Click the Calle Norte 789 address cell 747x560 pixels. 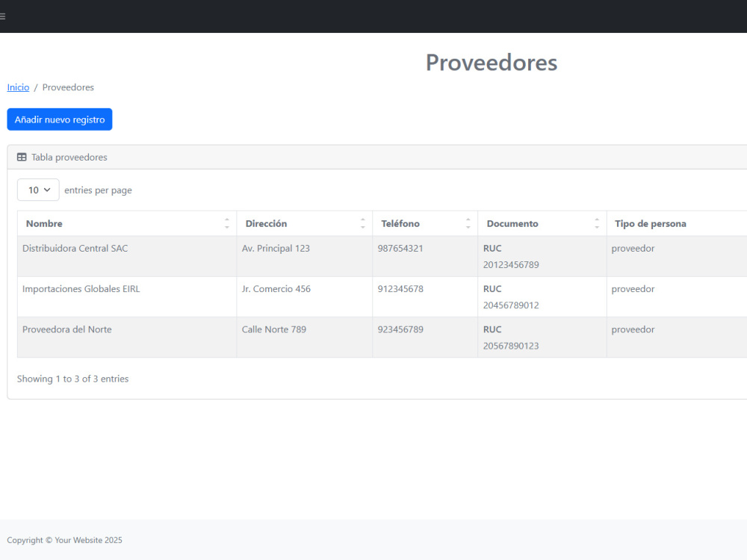305,337
